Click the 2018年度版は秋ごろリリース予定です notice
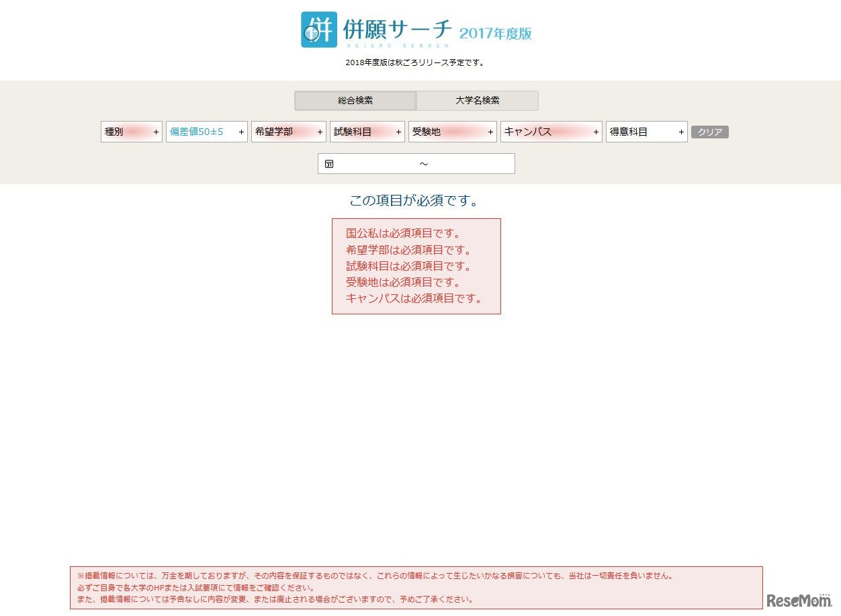Image resolution: width=841 pixels, height=616 pixels. [416, 63]
